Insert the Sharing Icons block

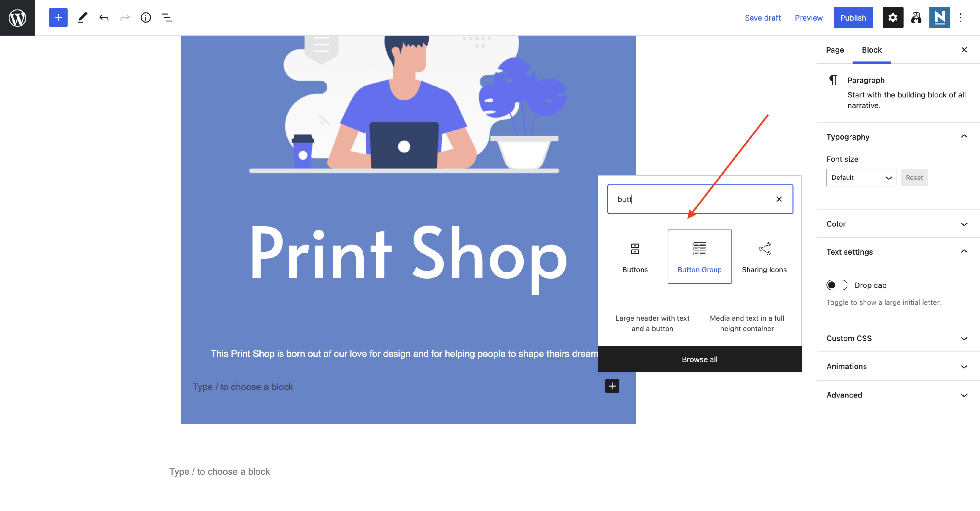tap(764, 256)
